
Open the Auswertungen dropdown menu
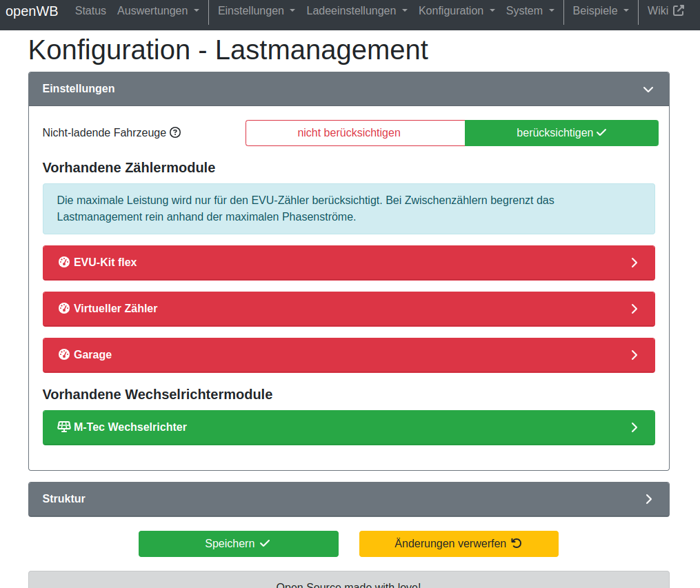[158, 11]
